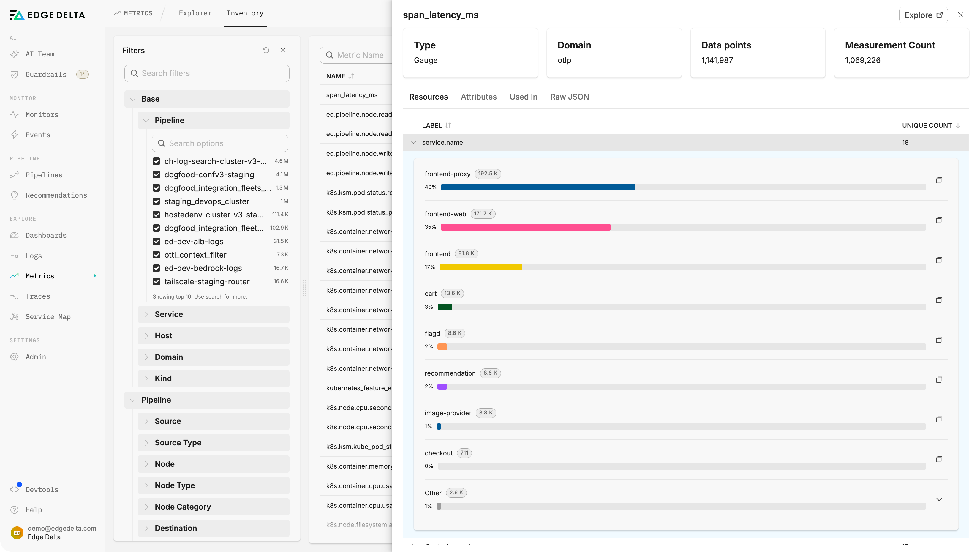Copy the frontend-proxy value
The height and width of the screenshot is (552, 980).
(939, 180)
